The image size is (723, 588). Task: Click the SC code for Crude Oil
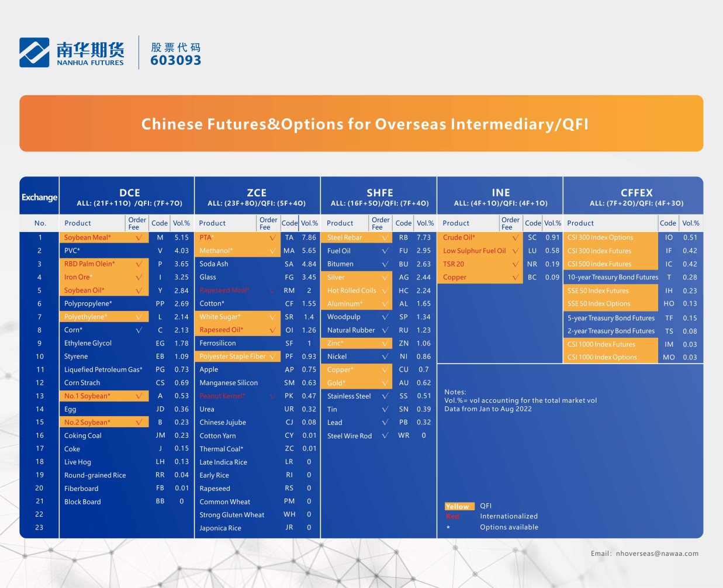tap(532, 238)
